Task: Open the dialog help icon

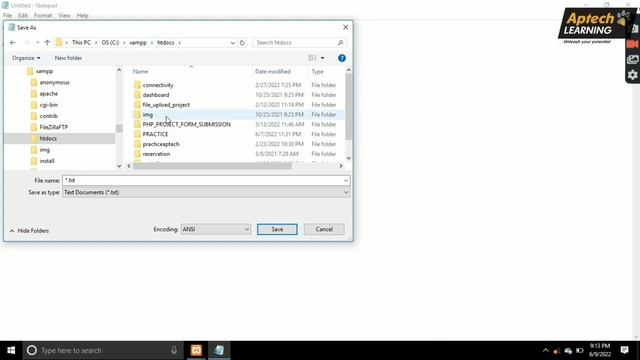Action: (x=342, y=58)
